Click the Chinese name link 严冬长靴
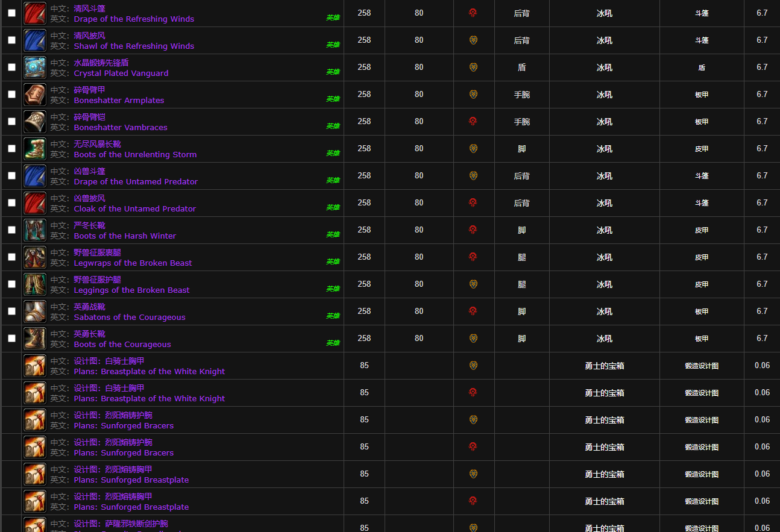 [89, 225]
